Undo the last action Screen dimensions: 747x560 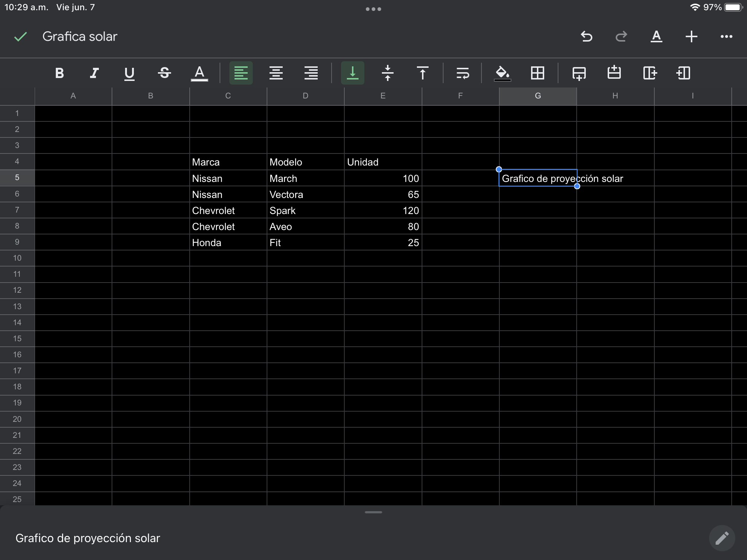(x=587, y=36)
